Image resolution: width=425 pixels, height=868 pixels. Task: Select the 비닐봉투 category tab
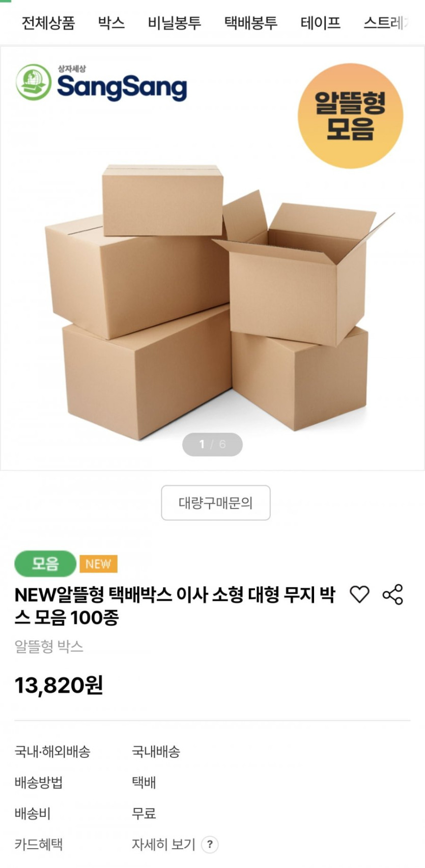pos(175,23)
